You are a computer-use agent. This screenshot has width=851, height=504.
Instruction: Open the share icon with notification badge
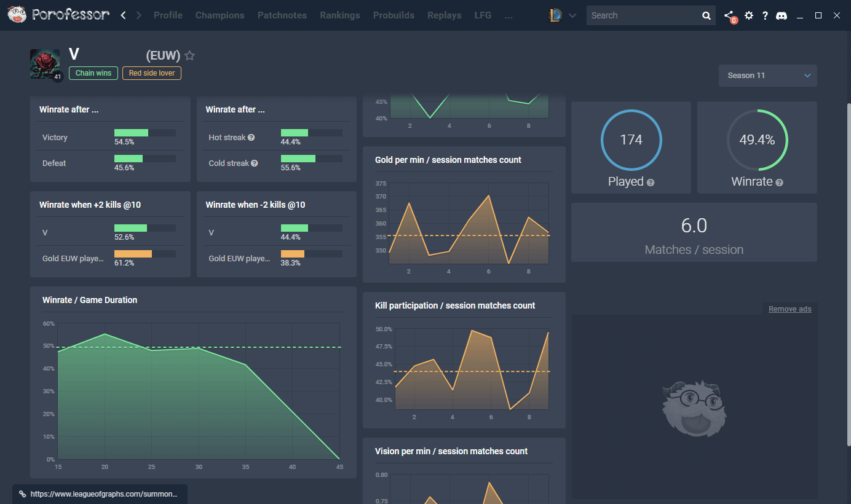coord(729,16)
